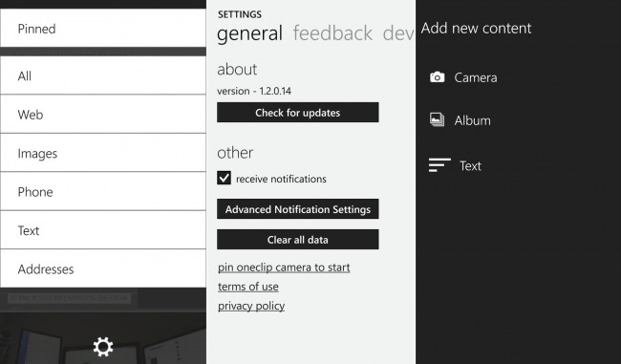Click the version - 1.2.0.14 text
Screen dimensions: 621x364
pyautogui.click(x=254, y=91)
